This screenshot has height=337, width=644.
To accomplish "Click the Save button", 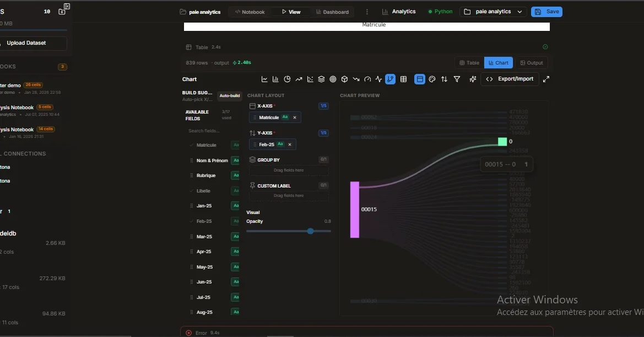I will pos(546,12).
